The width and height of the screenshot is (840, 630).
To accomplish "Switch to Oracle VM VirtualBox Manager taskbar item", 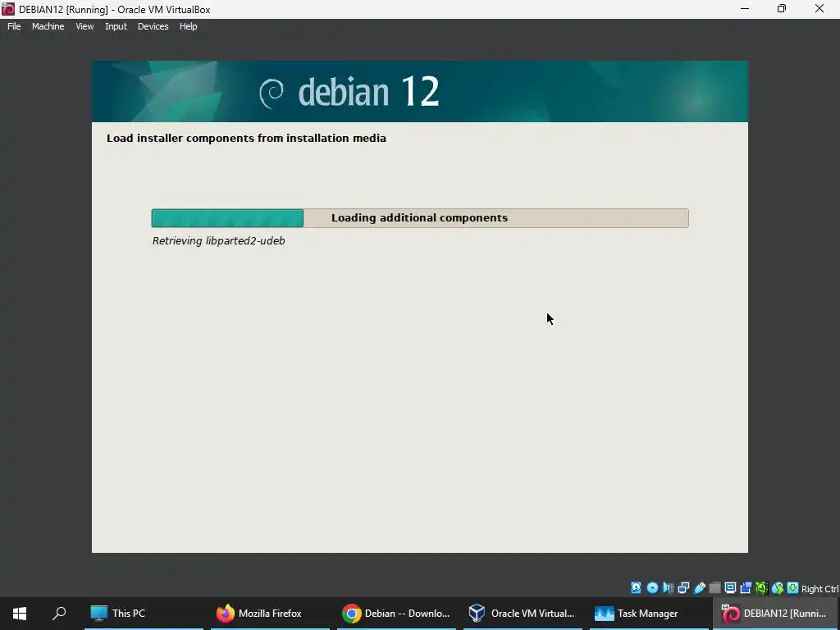I will pos(523,614).
